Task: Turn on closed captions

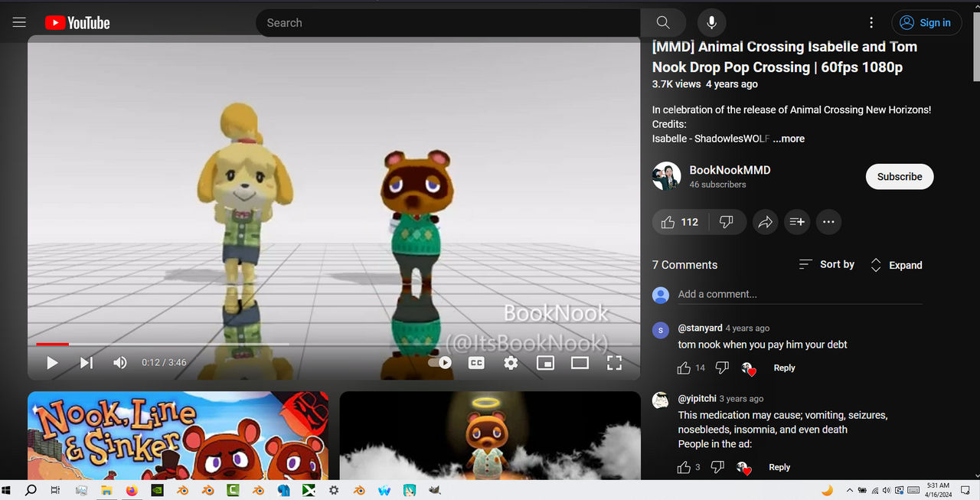Action: (476, 363)
